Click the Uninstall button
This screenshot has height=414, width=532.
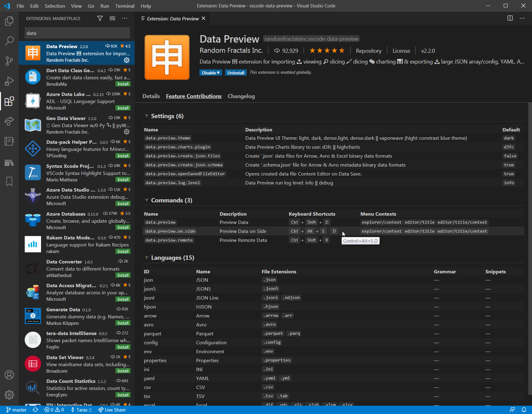tap(236, 73)
